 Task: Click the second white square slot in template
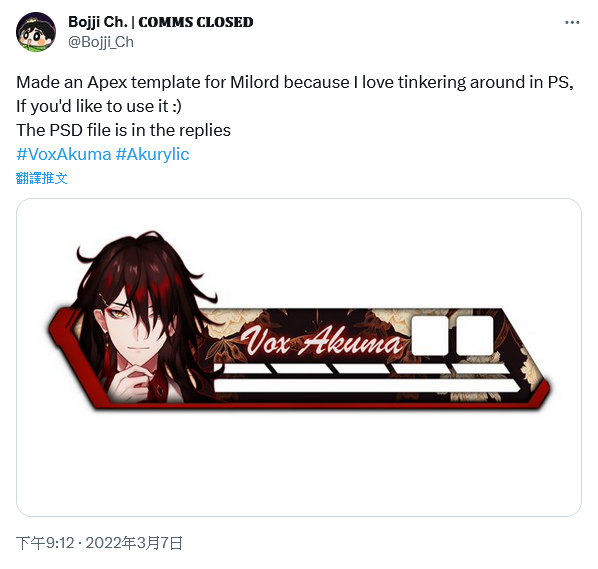(474, 335)
